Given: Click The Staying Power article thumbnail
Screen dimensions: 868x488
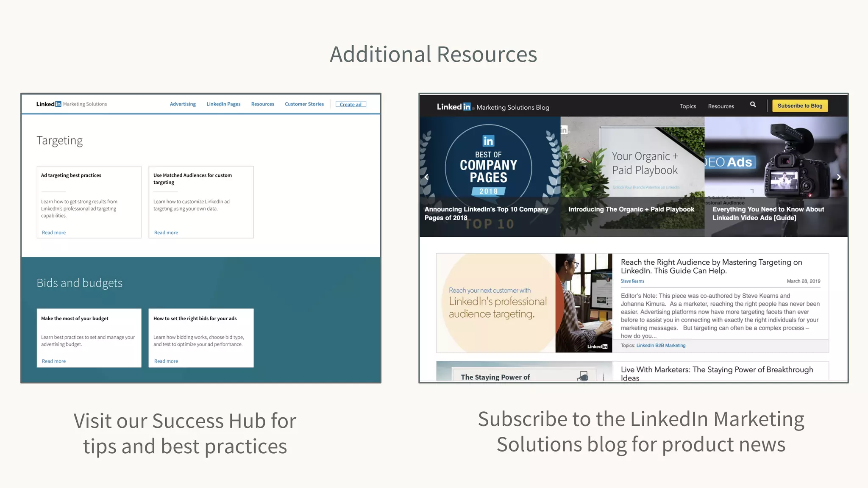Looking at the screenshot, I should pyautogui.click(x=524, y=371).
